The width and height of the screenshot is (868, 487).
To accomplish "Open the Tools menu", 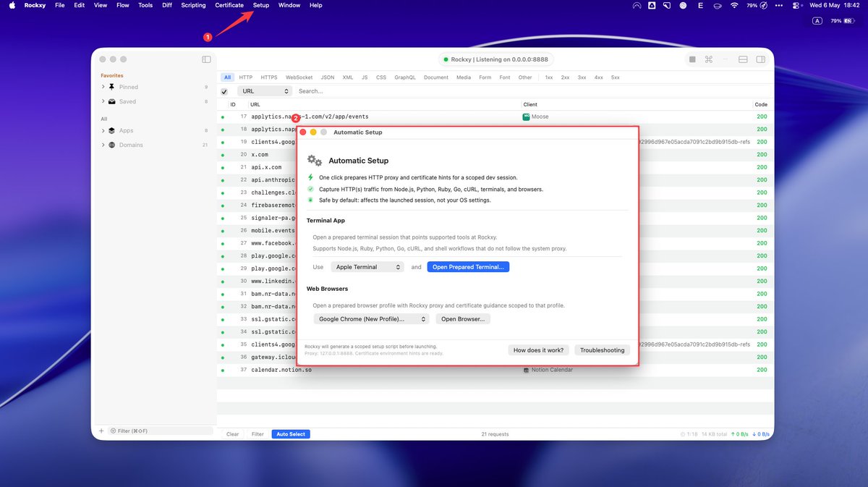I will 145,5.
